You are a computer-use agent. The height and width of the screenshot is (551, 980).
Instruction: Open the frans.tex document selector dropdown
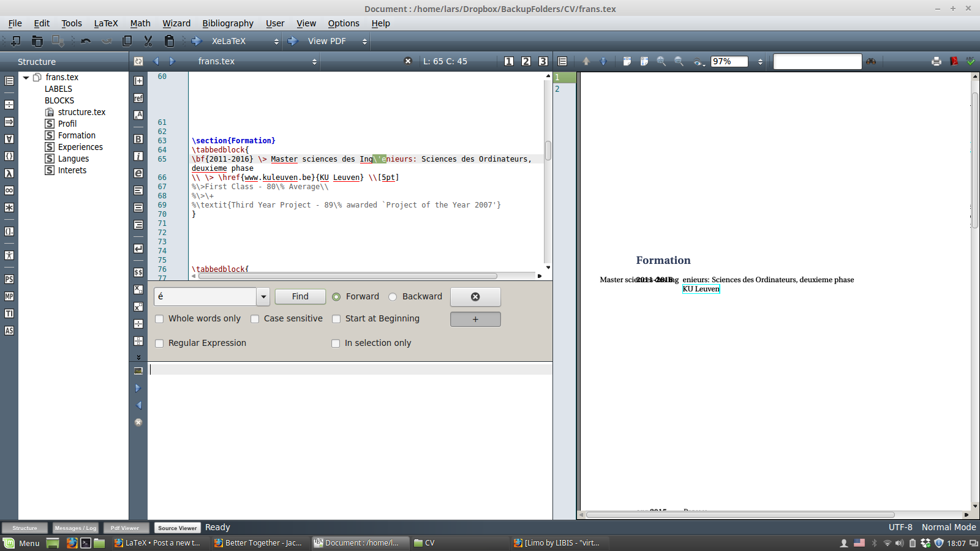coord(314,61)
